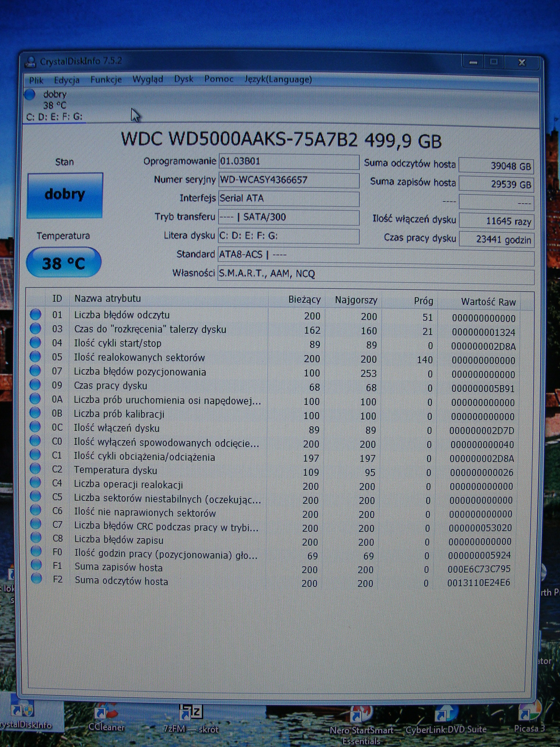This screenshot has height=747, width=560.
Task: Click the blue dobry health status button
Action: click(x=65, y=195)
